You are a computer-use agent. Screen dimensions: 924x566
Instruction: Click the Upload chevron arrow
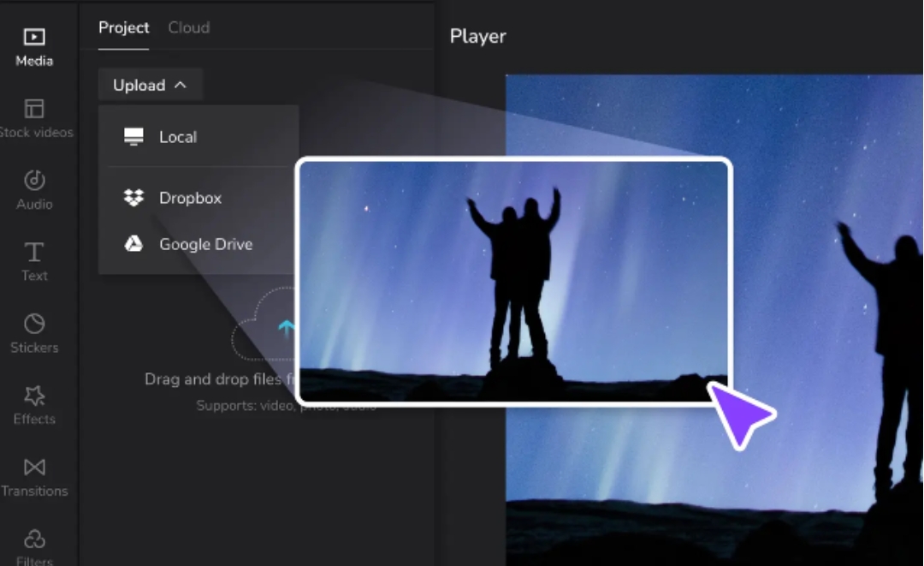tap(180, 86)
